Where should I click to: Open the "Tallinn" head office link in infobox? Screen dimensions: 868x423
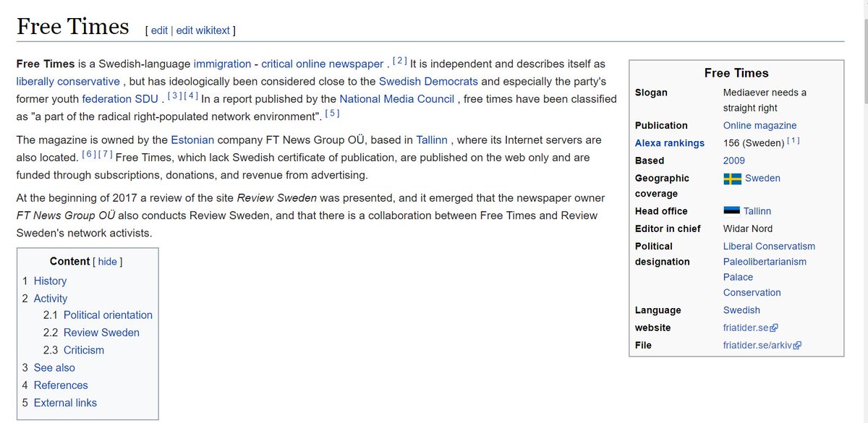pyautogui.click(x=757, y=211)
